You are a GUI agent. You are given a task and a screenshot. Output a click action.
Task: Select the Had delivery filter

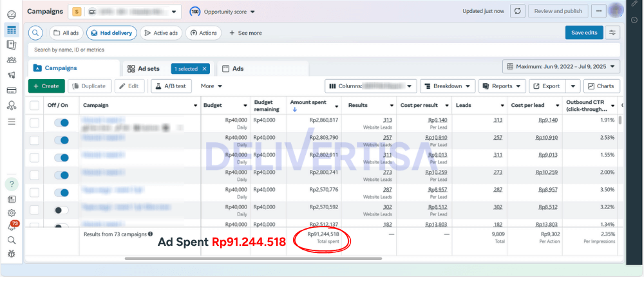pos(111,33)
